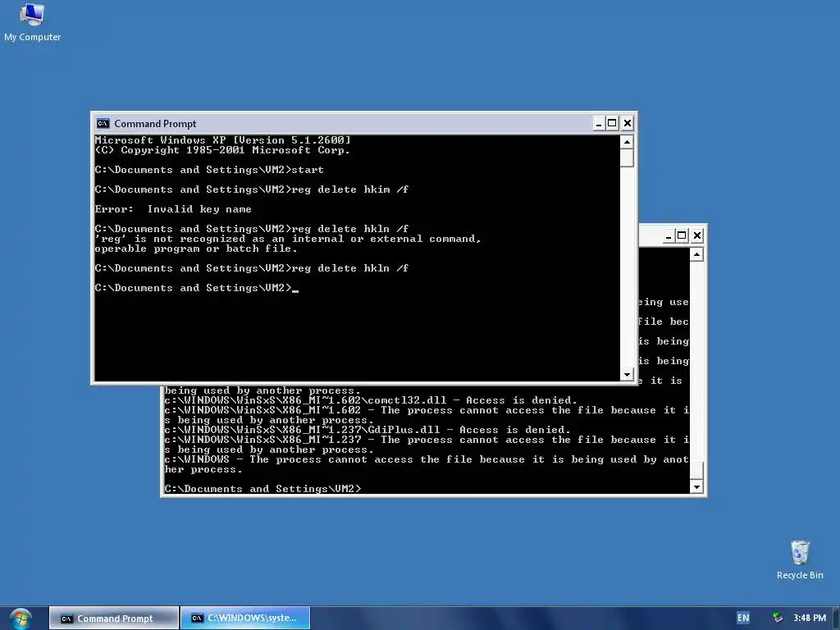Click the Command Prompt window title text
840x630 pixels.
coord(155,124)
